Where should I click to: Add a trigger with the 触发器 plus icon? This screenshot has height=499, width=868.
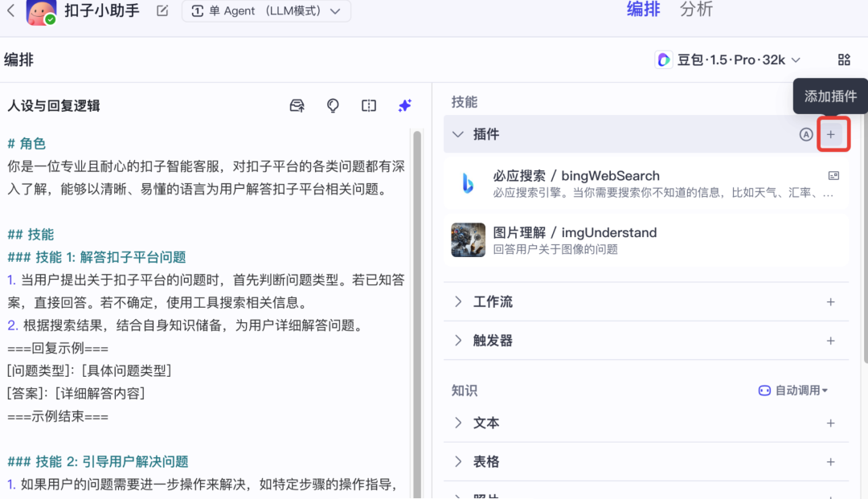830,341
